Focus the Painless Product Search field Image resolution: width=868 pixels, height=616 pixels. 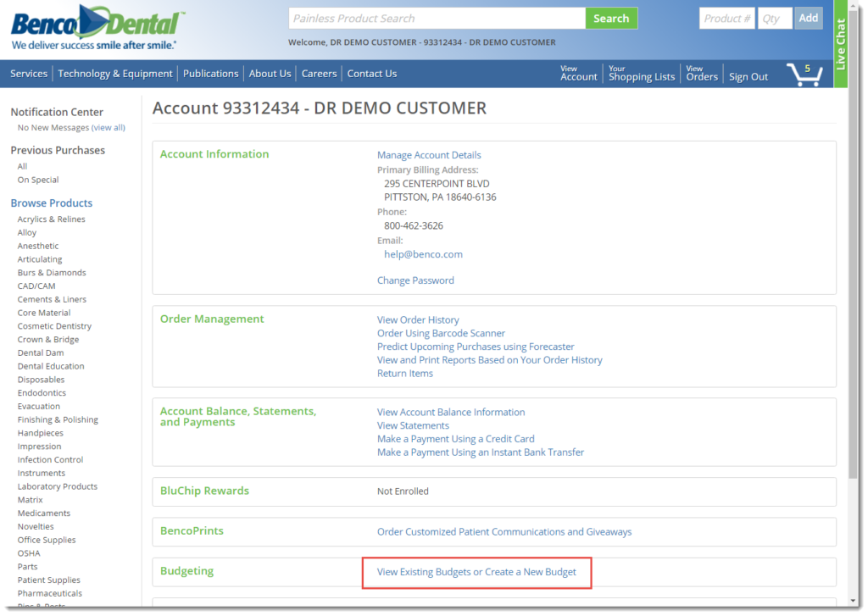pos(437,19)
